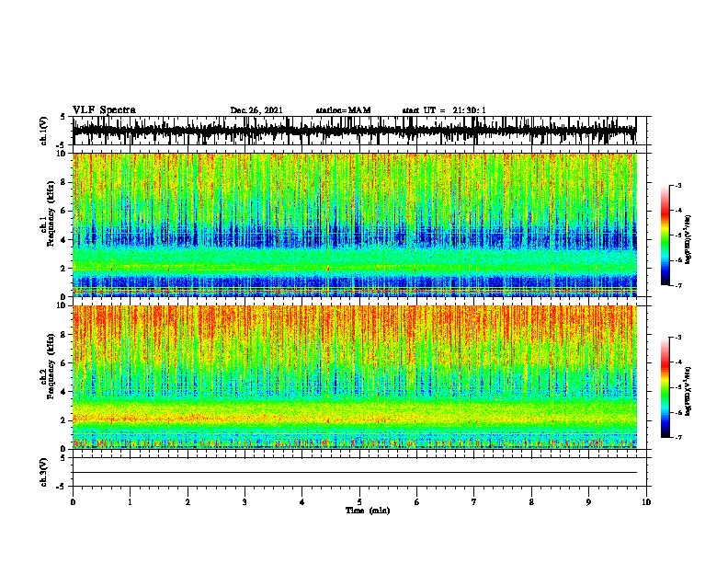Click the "8" kHz tick on ch.2 frequency axis
The width and height of the screenshot is (728, 563).
(x=65, y=335)
